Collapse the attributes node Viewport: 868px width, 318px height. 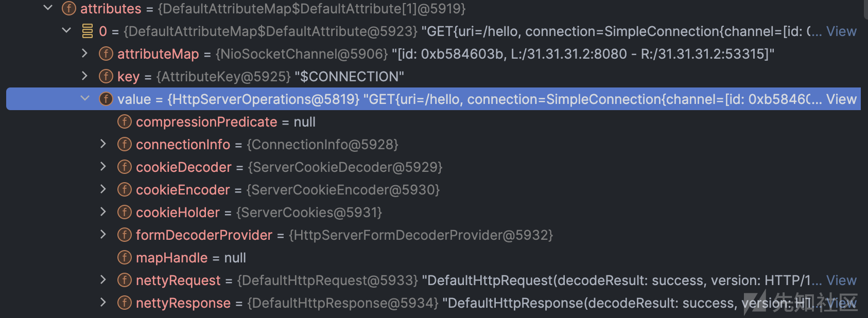pyautogui.click(x=48, y=8)
